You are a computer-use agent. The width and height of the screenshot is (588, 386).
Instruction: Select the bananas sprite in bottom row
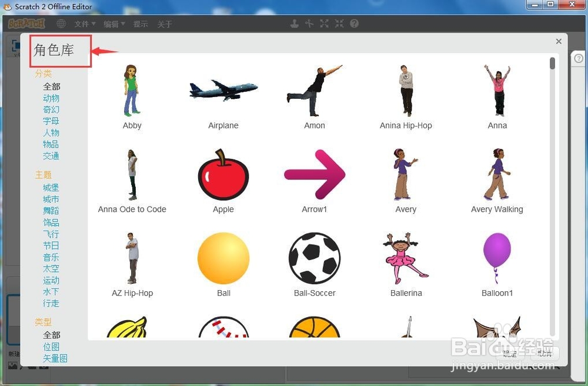128,327
